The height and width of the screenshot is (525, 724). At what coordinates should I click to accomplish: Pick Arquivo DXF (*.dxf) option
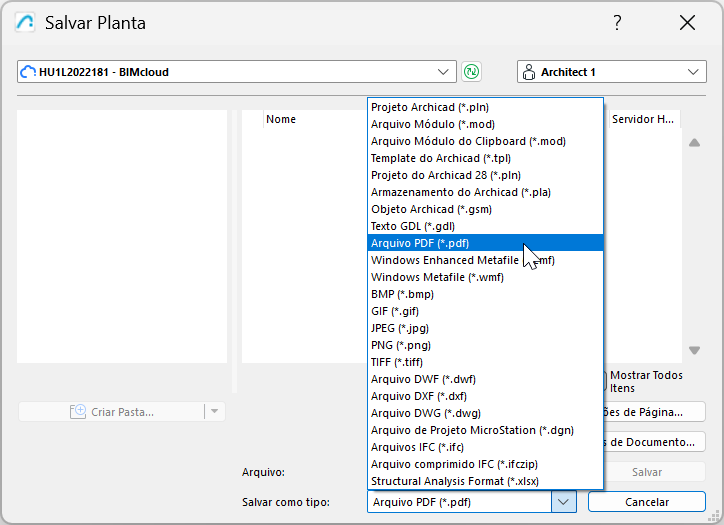click(485, 396)
